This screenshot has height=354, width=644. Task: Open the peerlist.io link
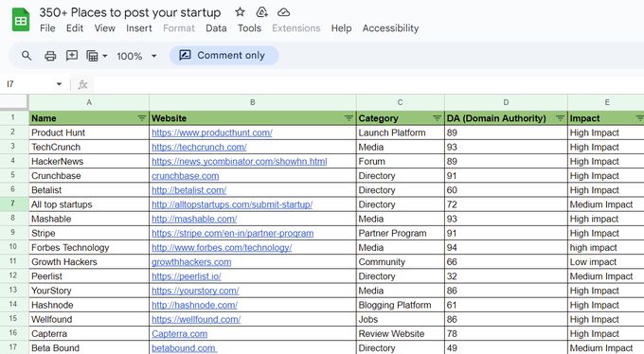click(187, 276)
